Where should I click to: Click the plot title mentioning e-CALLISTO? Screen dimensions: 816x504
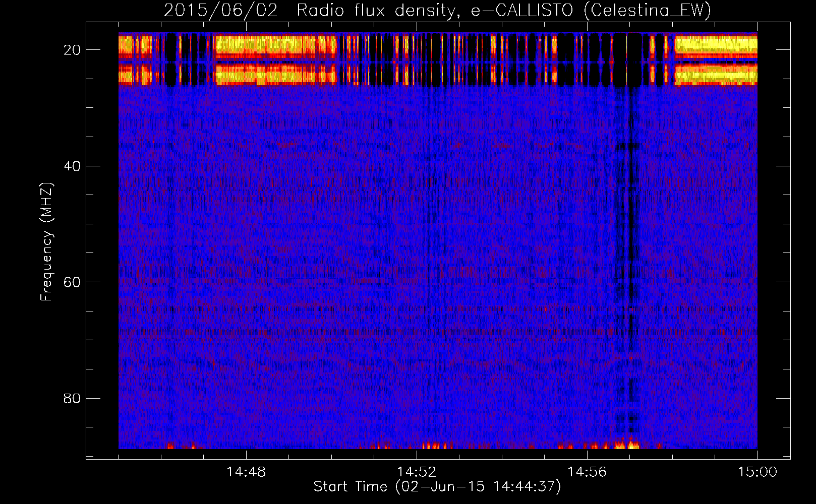point(437,10)
